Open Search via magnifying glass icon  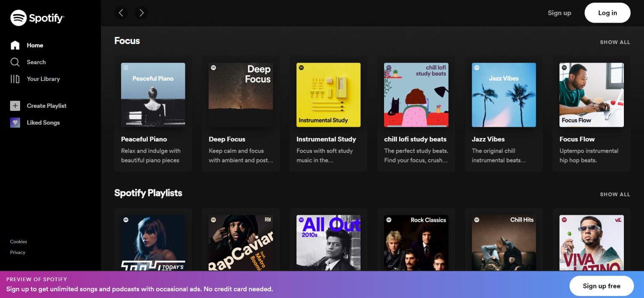point(15,62)
